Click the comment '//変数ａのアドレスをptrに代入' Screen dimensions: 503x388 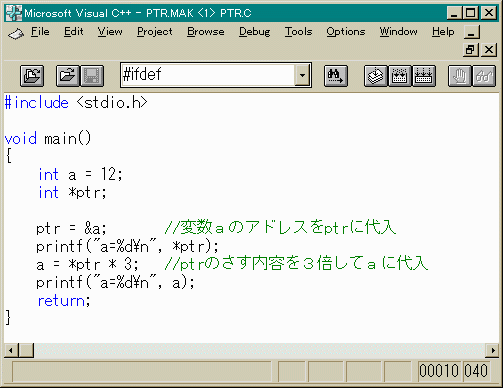280,227
